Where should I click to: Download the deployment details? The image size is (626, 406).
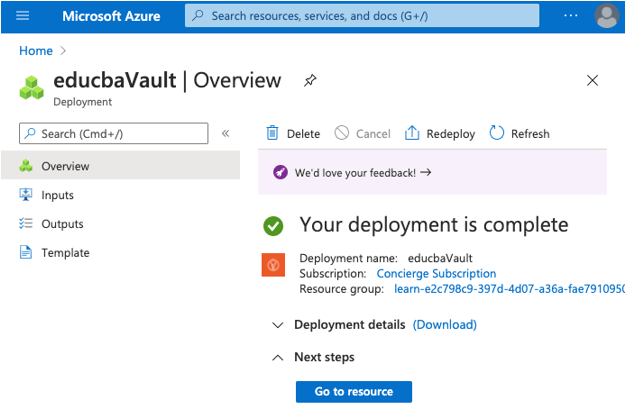click(445, 325)
